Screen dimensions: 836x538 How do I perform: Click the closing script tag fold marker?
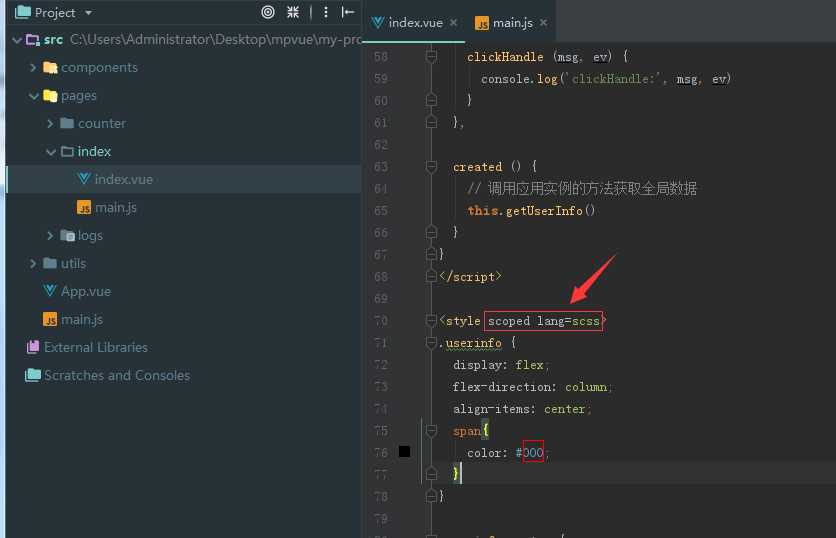click(x=431, y=276)
